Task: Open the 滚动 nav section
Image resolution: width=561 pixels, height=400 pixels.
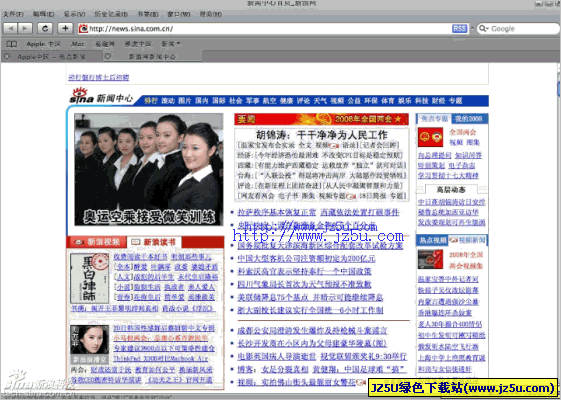Action: (168, 101)
